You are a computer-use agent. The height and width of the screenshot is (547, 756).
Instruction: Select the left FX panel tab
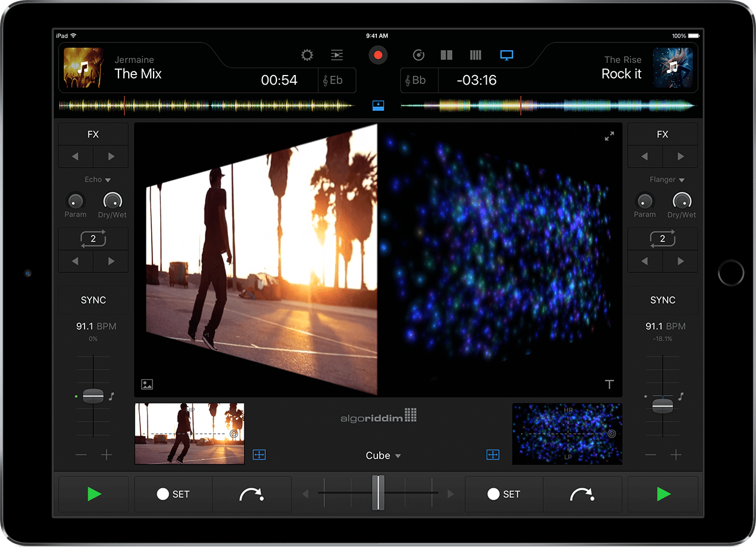tap(93, 134)
